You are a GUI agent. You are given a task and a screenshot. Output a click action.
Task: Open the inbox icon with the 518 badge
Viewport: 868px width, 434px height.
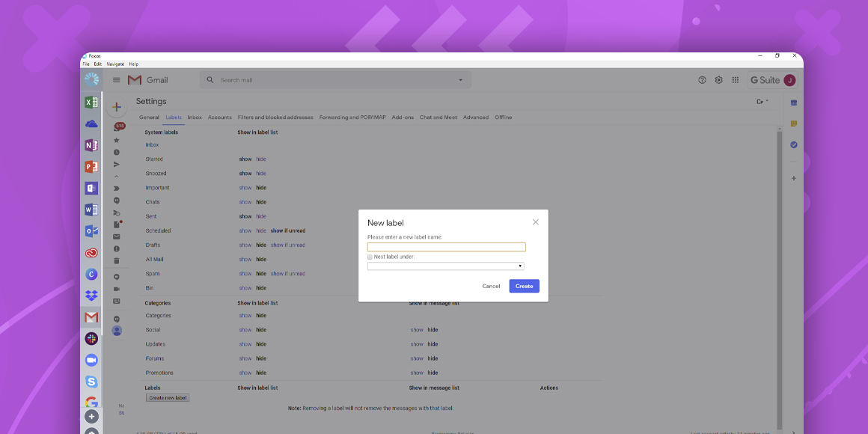pyautogui.click(x=117, y=127)
